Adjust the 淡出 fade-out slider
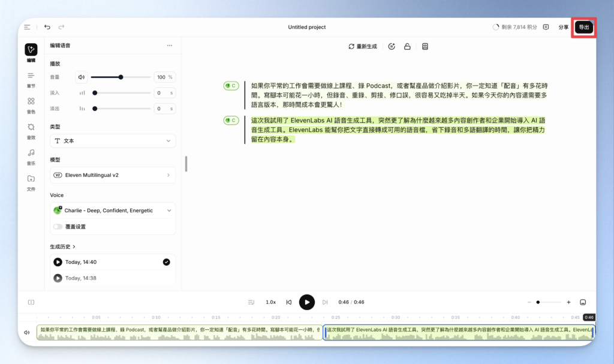614x364 pixels. (x=121, y=109)
